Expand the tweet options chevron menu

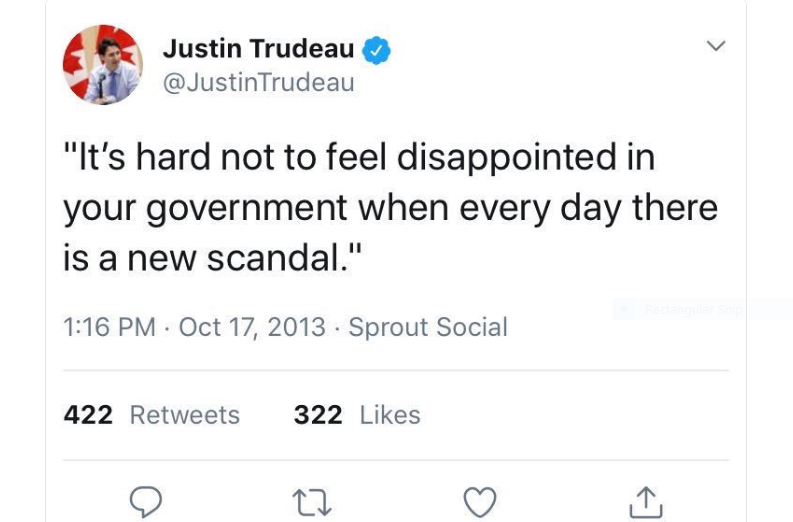(x=715, y=47)
